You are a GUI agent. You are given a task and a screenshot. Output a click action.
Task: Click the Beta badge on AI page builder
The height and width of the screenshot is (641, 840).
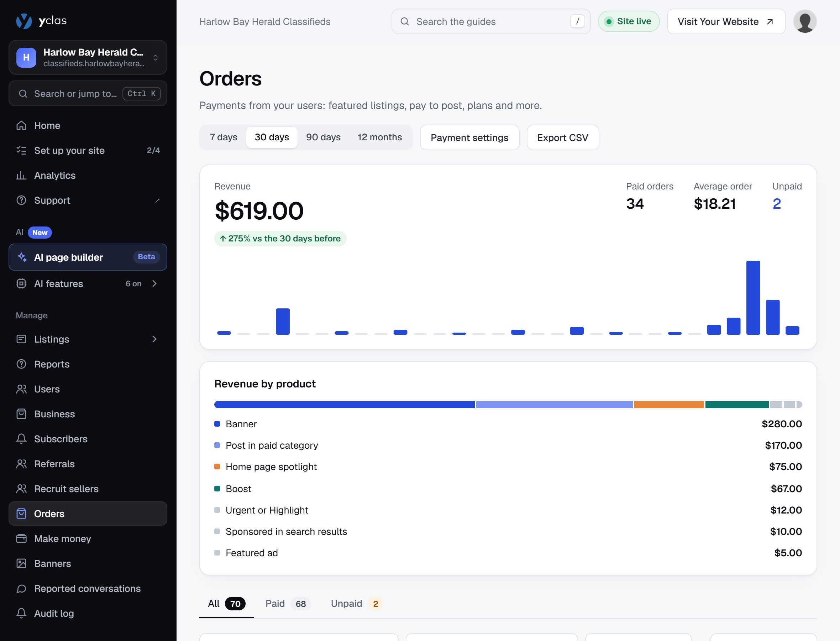[146, 257]
